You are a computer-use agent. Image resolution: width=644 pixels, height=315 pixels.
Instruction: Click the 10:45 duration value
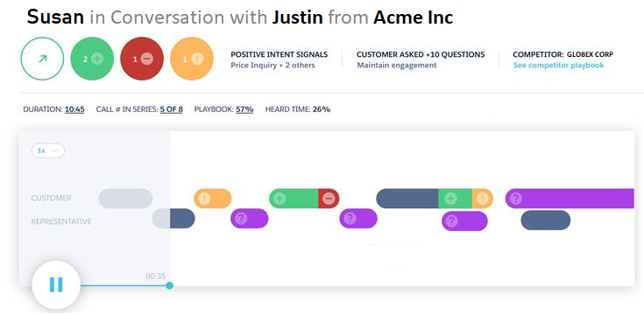click(74, 109)
